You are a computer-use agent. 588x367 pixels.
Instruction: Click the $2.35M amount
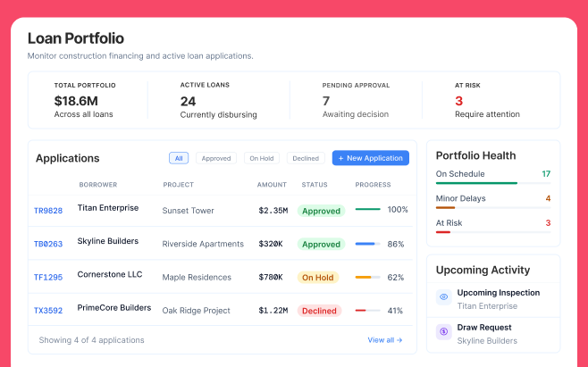[273, 211]
